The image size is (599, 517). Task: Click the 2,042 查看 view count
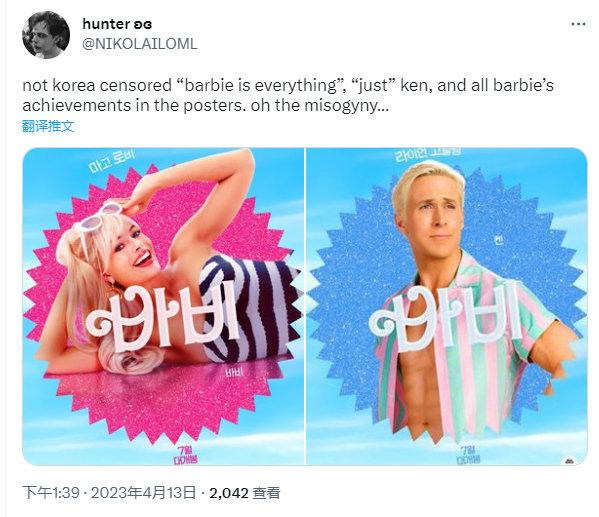pos(244,493)
